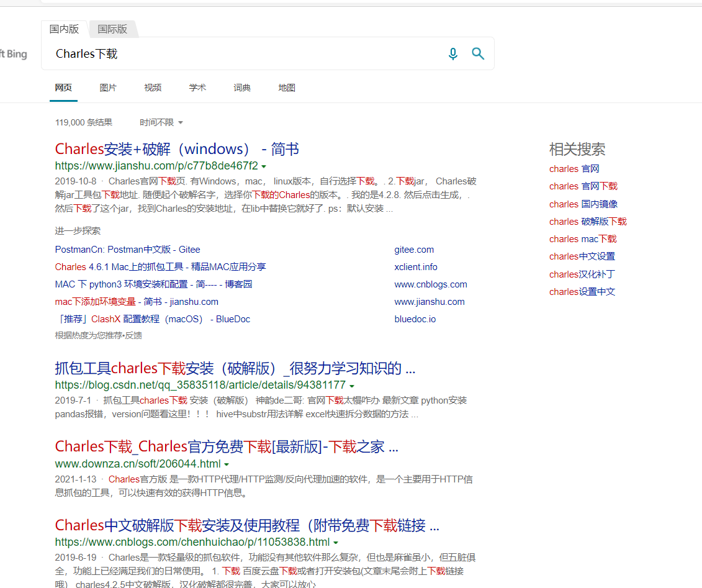Open Charles中文破解版下载安装及使用教程 result
This screenshot has width=702, height=588.
247,525
